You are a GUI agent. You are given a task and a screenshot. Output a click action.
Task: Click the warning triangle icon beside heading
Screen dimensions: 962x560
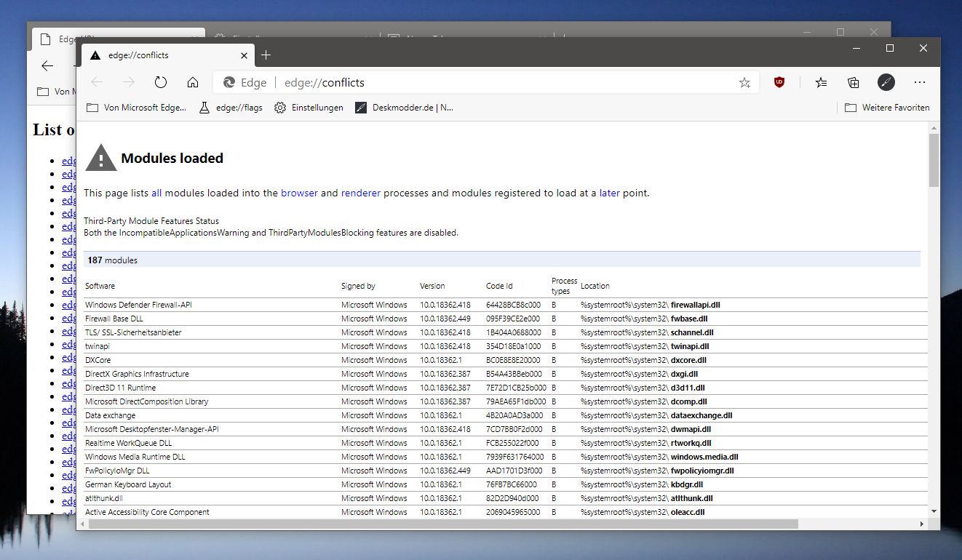100,157
